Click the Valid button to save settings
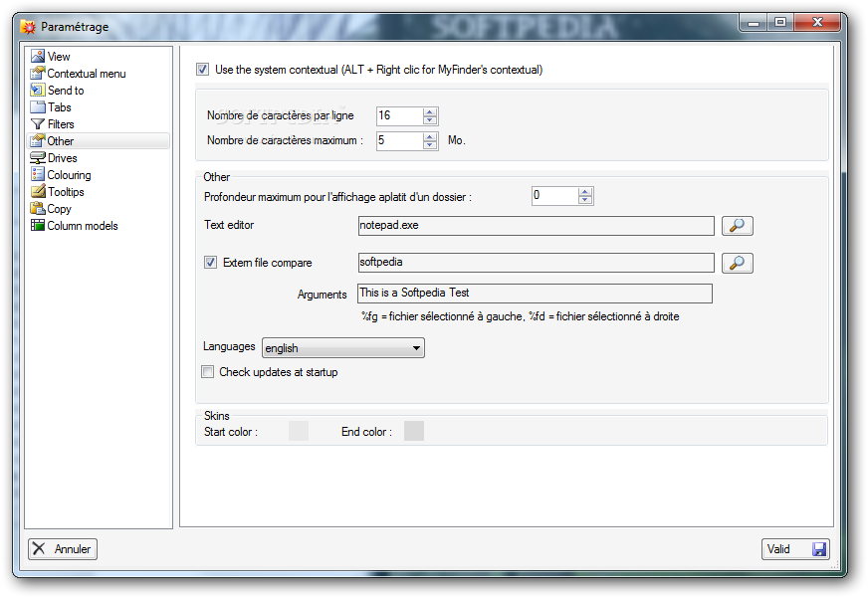Image resolution: width=868 pixels, height=598 pixels. coord(795,549)
